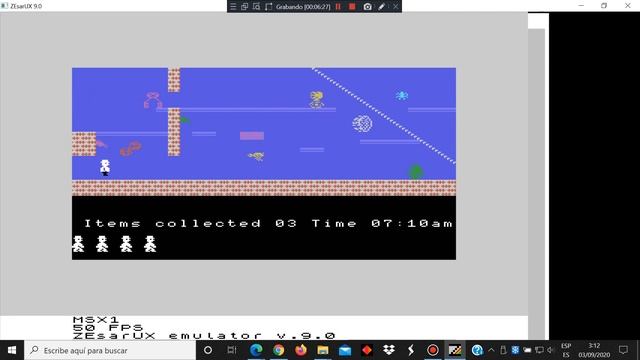The image size is (640, 360).
Task: Click the ZEsarUX 9.0 window title
Action: click(26, 6)
